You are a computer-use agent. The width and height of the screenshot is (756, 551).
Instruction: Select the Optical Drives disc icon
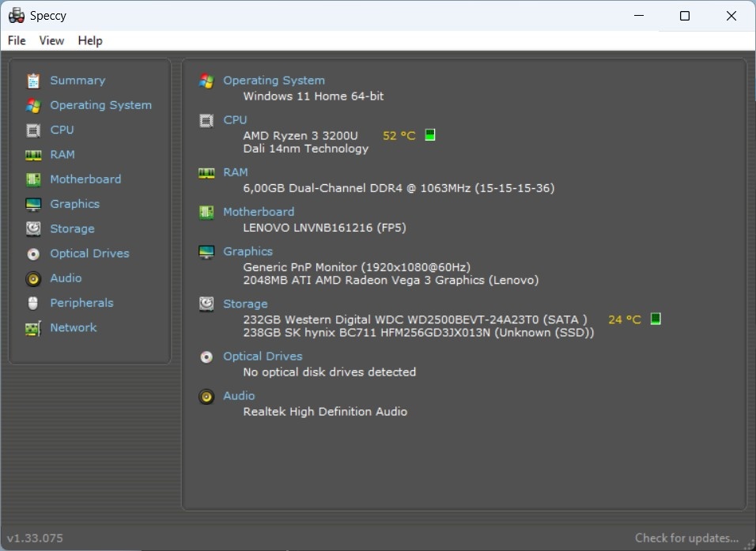(x=32, y=253)
